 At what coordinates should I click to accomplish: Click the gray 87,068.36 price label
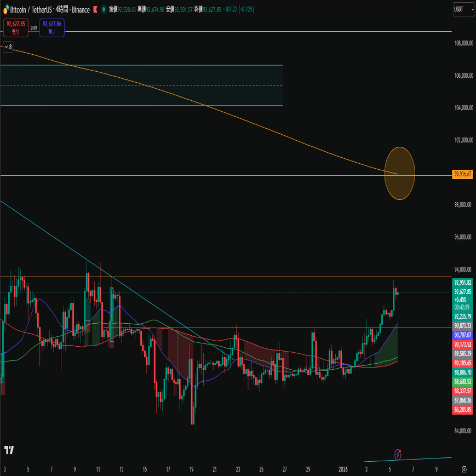(x=462, y=400)
